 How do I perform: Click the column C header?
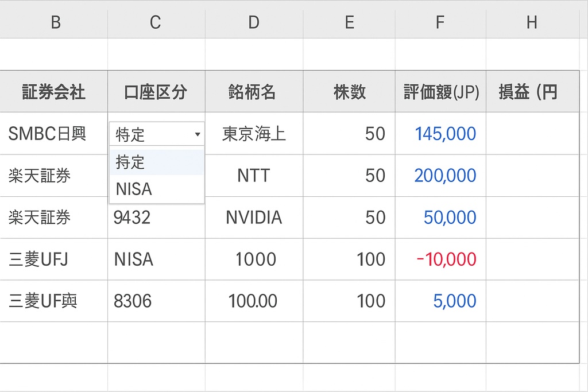[x=154, y=22]
